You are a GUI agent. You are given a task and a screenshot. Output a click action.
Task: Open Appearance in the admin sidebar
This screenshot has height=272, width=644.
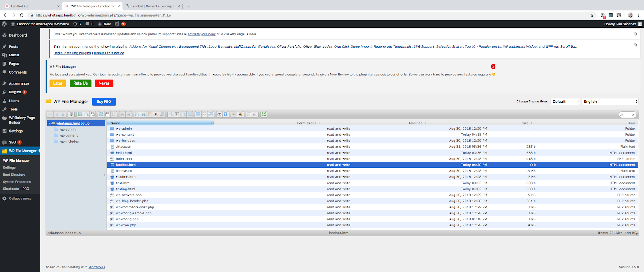pyautogui.click(x=19, y=84)
